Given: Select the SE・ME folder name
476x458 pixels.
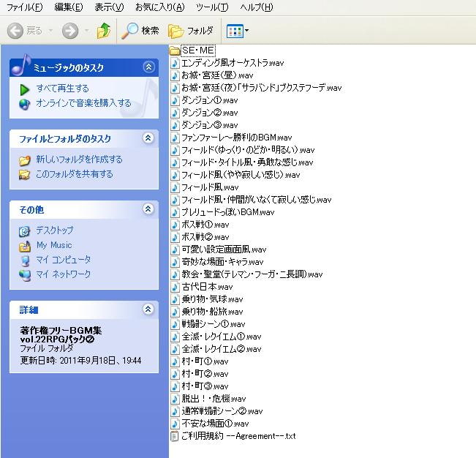Looking at the screenshot, I should [x=198, y=50].
